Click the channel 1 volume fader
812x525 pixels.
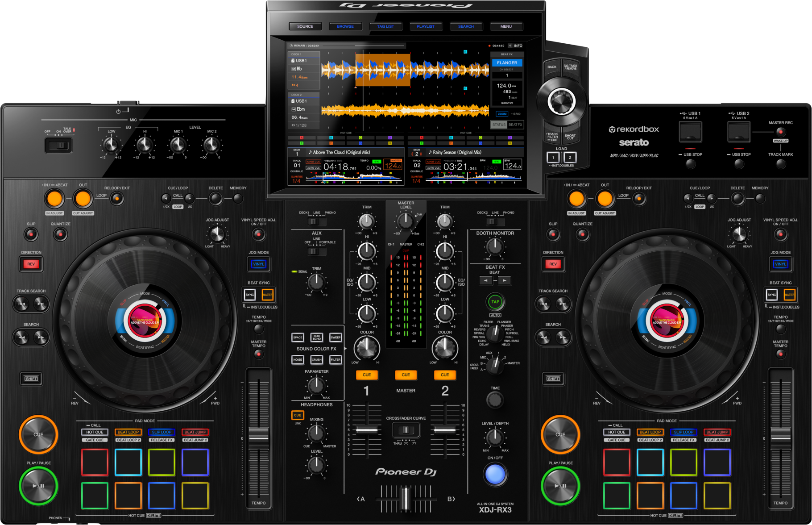click(x=367, y=430)
